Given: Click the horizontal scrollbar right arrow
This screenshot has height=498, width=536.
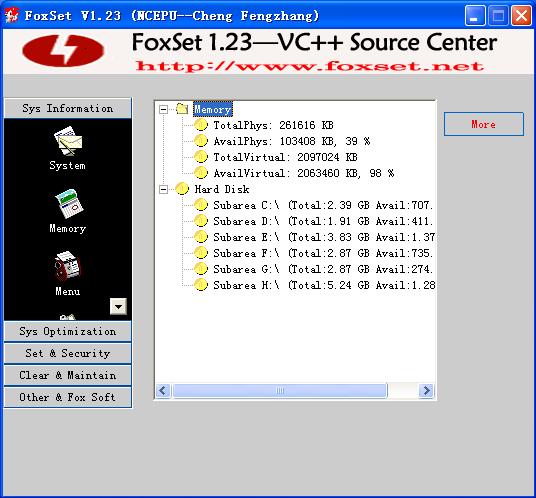Looking at the screenshot, I should pos(426,390).
